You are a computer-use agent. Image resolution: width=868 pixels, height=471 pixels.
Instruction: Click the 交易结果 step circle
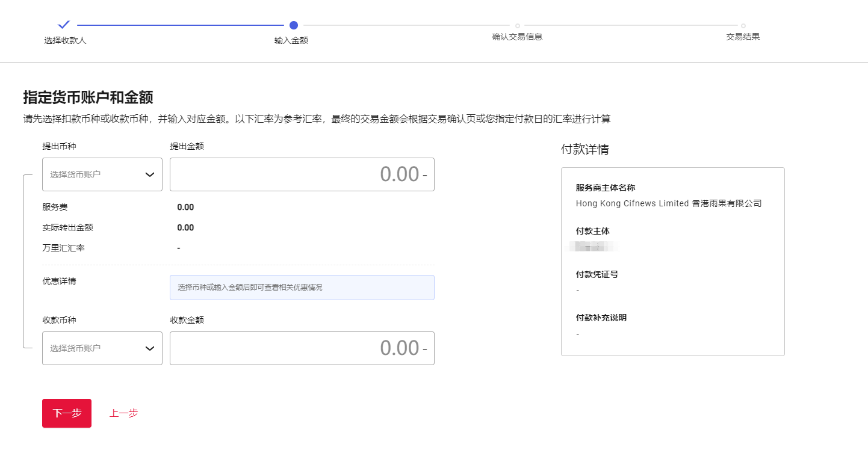coord(743,26)
